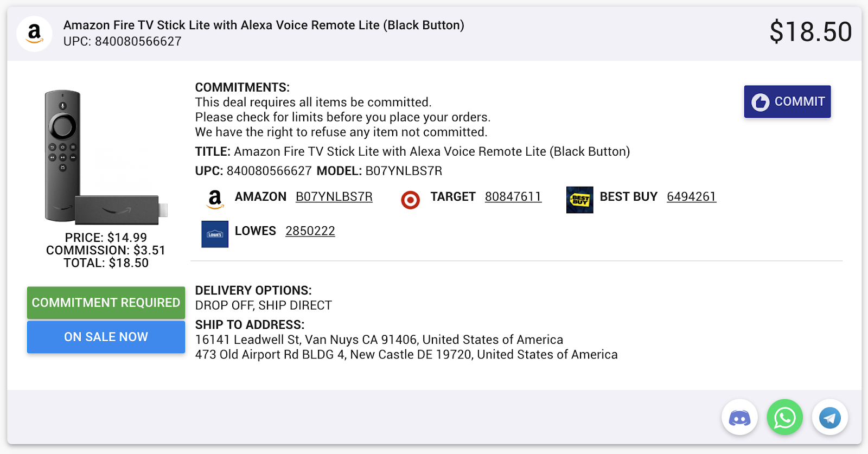Select the On Sale Now button
This screenshot has height=454, width=868.
[106, 337]
